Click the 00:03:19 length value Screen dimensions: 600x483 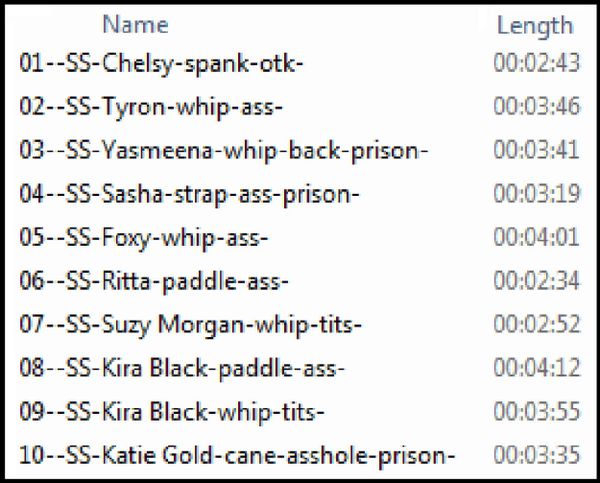pos(536,193)
